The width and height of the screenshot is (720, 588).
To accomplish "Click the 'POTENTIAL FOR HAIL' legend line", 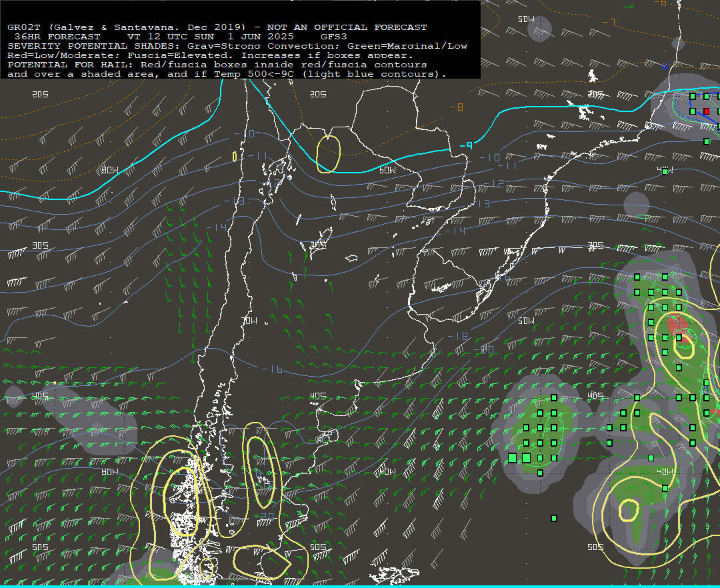I will click(x=217, y=65).
